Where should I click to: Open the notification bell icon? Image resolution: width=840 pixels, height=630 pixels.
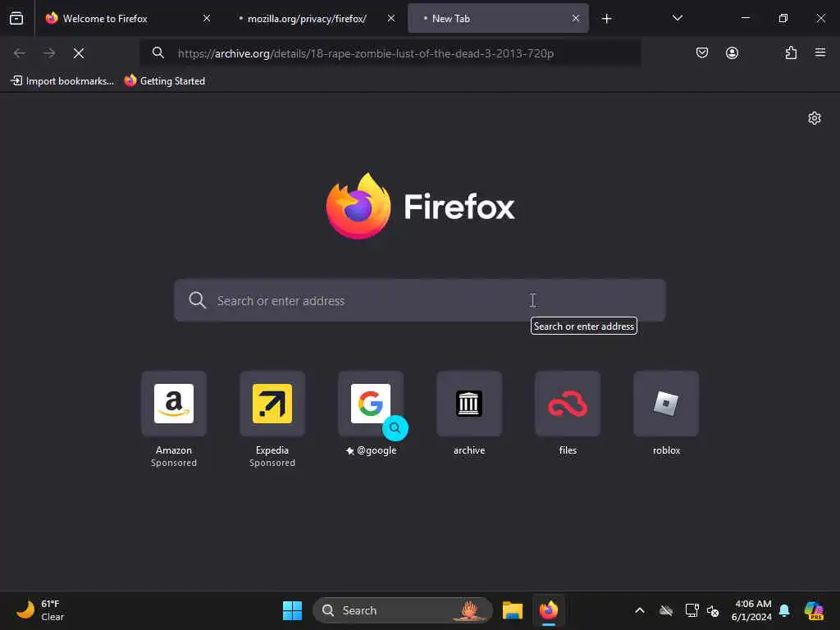click(784, 610)
